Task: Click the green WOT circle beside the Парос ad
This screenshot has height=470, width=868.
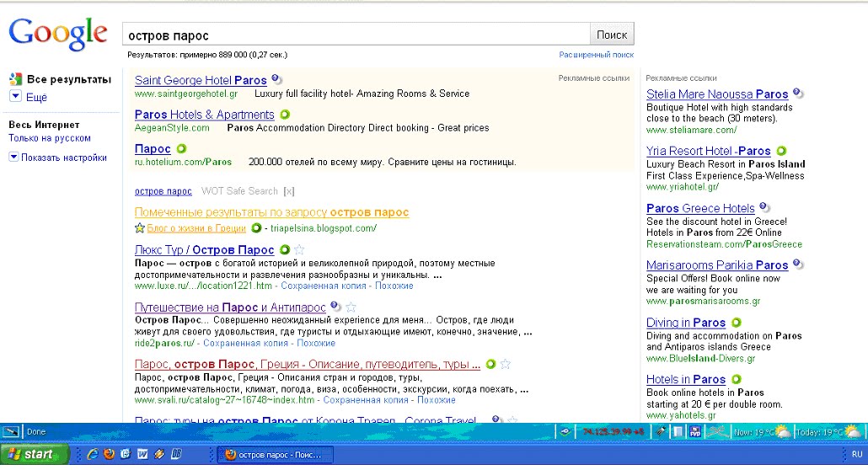Action: pos(181,149)
